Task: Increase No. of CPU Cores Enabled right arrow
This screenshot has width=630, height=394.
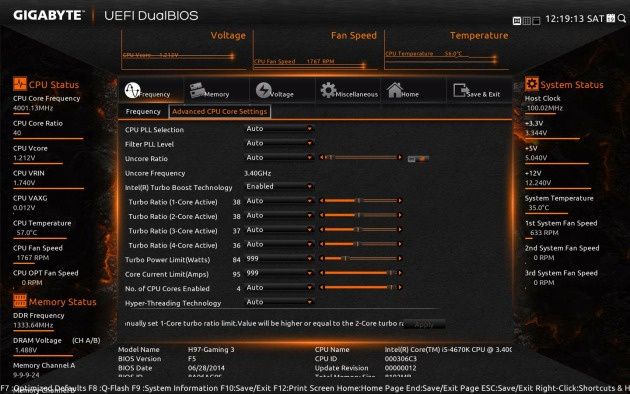Action: click(x=399, y=287)
